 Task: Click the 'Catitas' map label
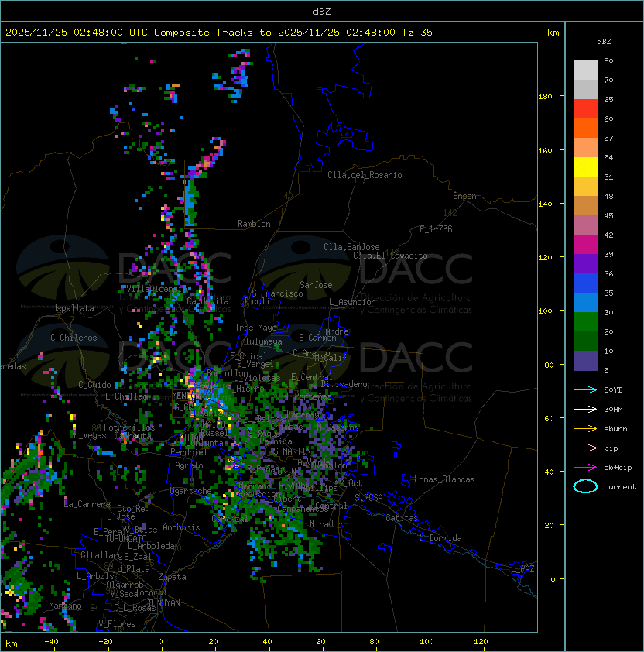click(402, 518)
